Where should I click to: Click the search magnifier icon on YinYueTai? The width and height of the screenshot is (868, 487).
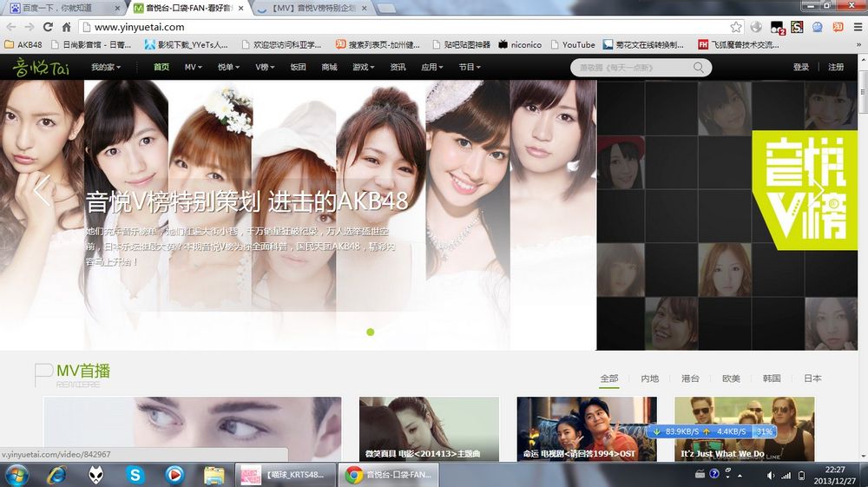point(699,68)
